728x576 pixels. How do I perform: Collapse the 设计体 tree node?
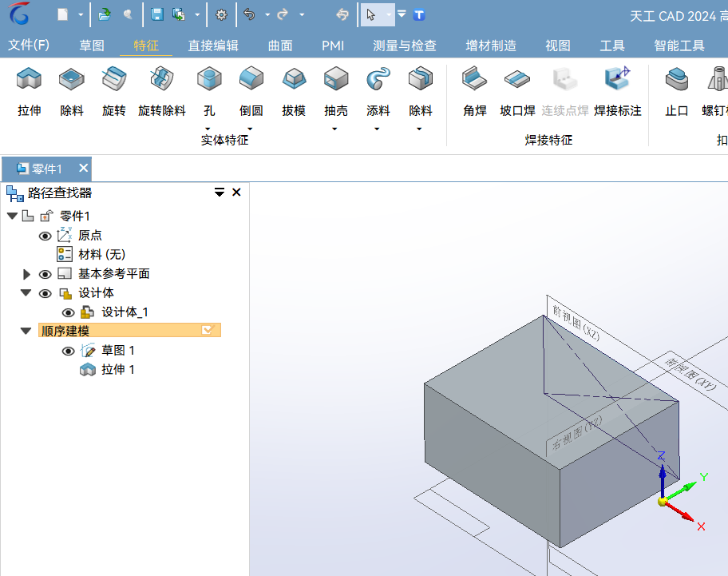point(25,292)
